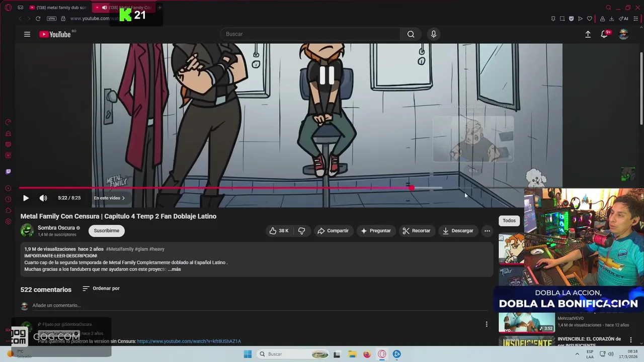The image size is (644, 362).
Task: Seek on the red video progress bar
Action: click(x=215, y=188)
